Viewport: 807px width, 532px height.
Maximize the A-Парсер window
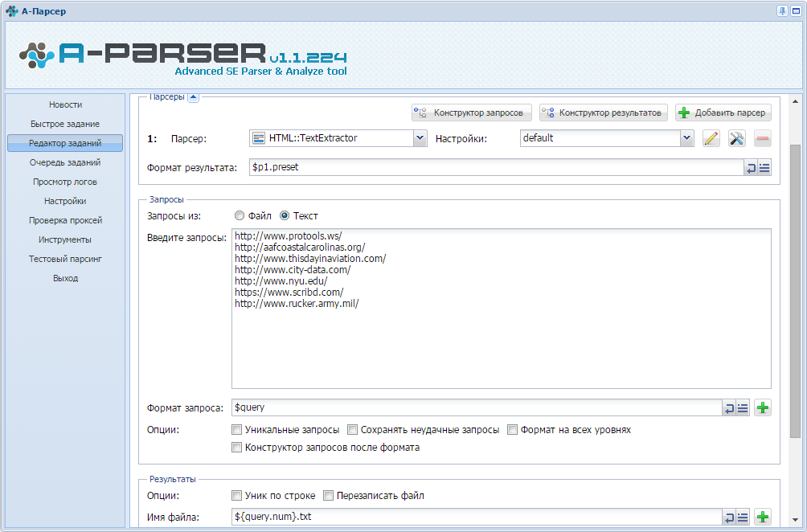tap(796, 10)
